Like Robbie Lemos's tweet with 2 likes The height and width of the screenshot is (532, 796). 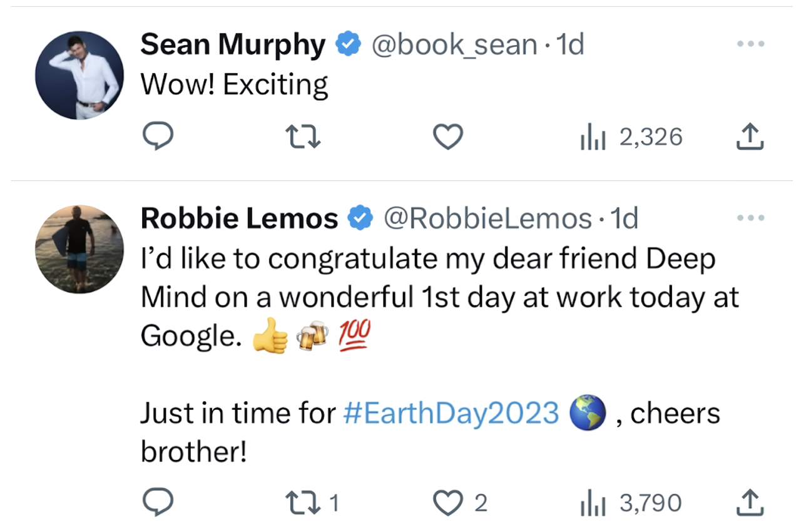pos(461,503)
